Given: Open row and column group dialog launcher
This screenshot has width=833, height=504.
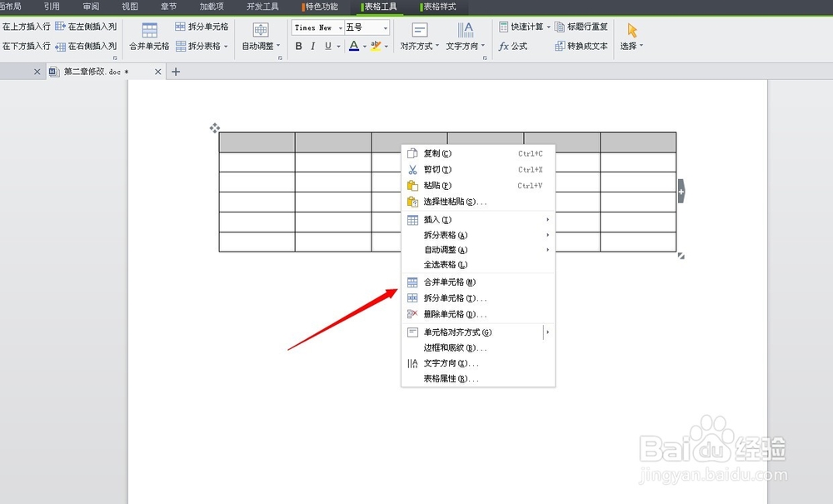Looking at the screenshot, I should pos(115,57).
